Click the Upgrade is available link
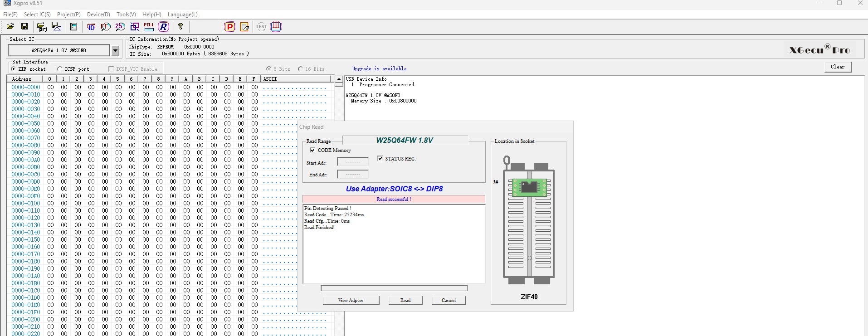Screen dimensions: 868x336 [379, 68]
